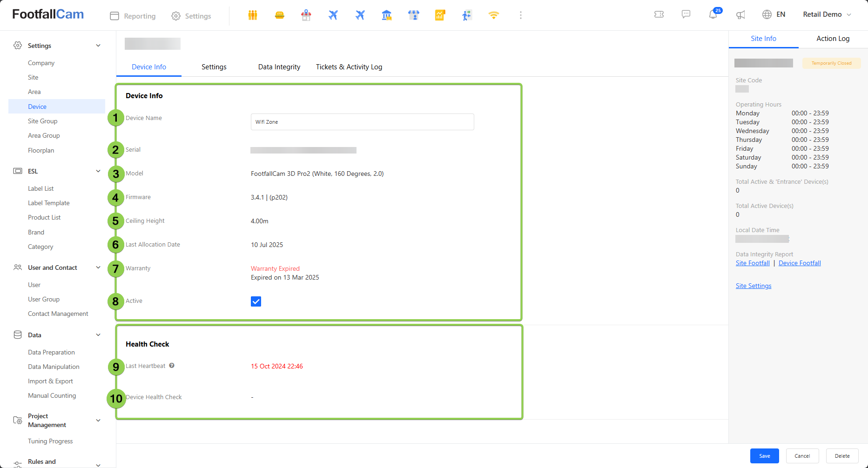Open the notifications bell
Image resolution: width=868 pixels, height=468 pixels.
coord(713,15)
